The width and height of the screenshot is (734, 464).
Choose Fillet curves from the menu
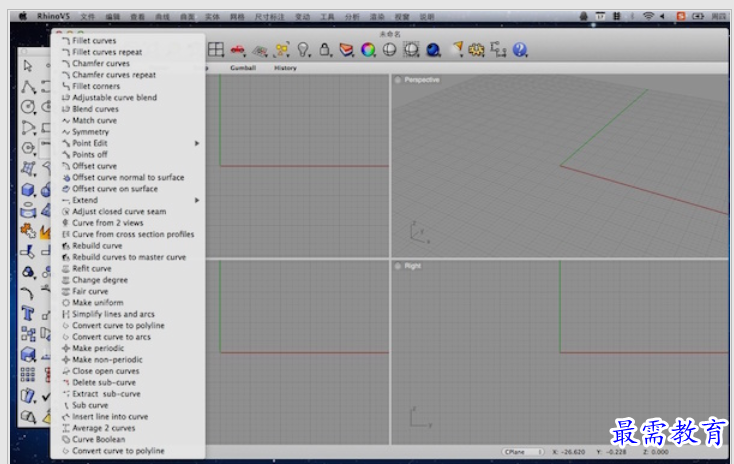point(95,41)
